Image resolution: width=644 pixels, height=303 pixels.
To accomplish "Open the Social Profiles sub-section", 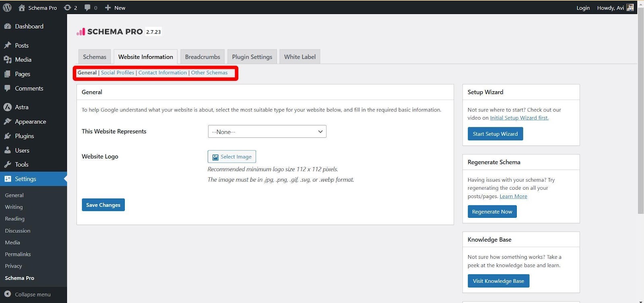I will point(118,73).
